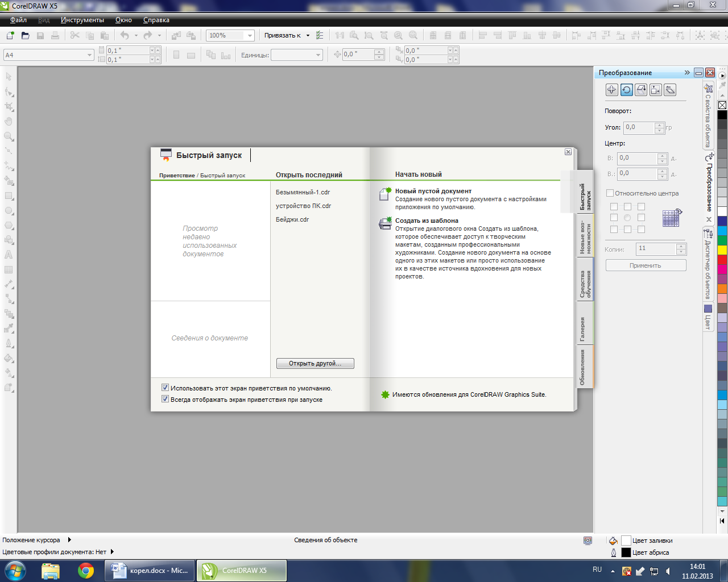
Task: Open the 'Единицы' units dropdown
Action: (x=318, y=55)
